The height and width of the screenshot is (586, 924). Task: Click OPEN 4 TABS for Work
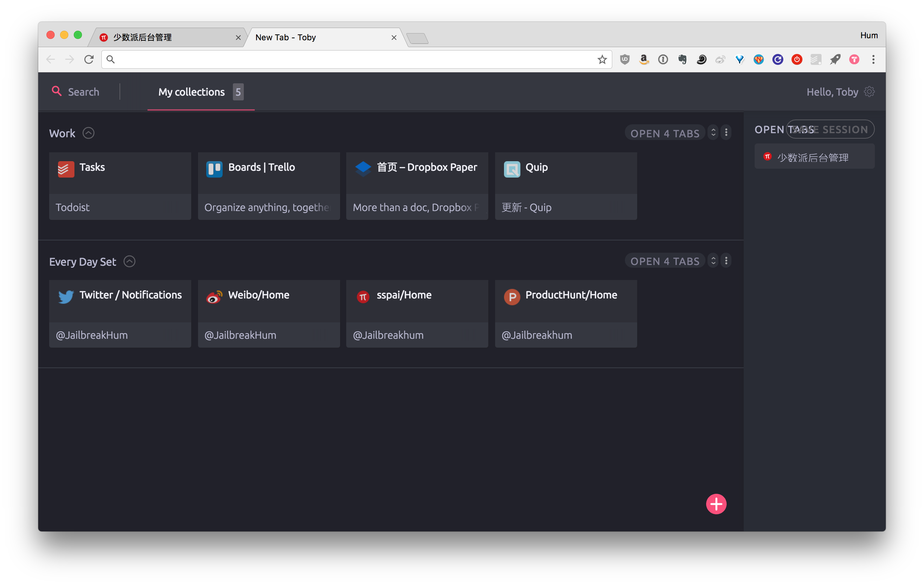pos(664,133)
